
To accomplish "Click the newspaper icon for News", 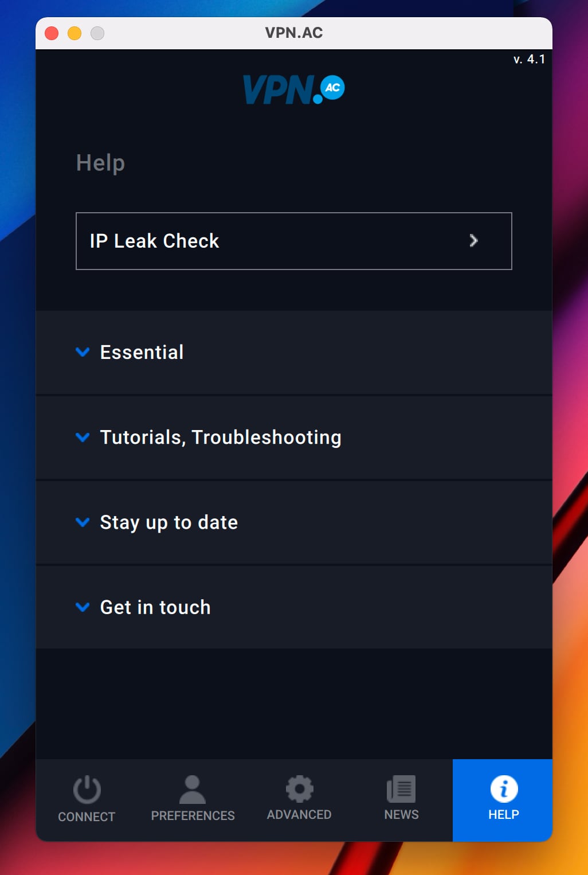I will coord(401,789).
